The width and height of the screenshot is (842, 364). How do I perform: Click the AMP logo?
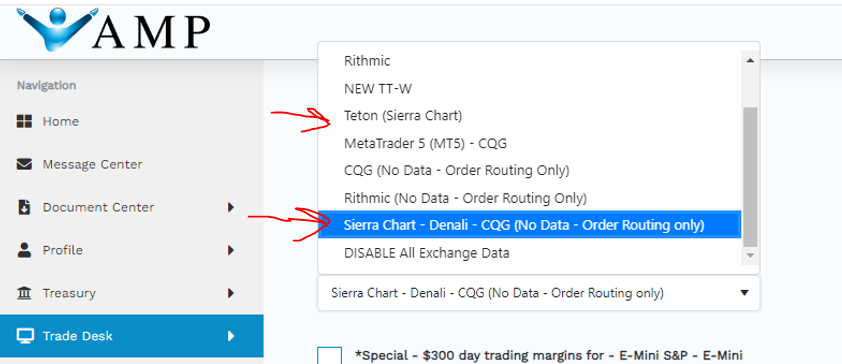113,30
